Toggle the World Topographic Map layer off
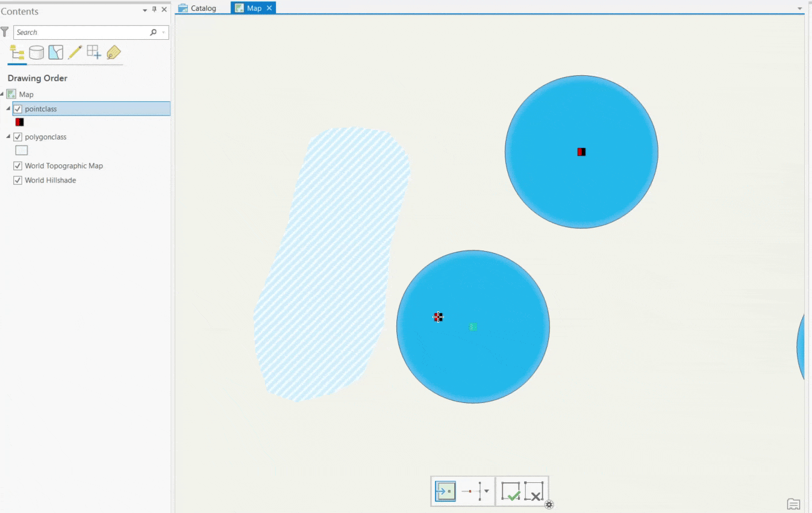 [17, 166]
